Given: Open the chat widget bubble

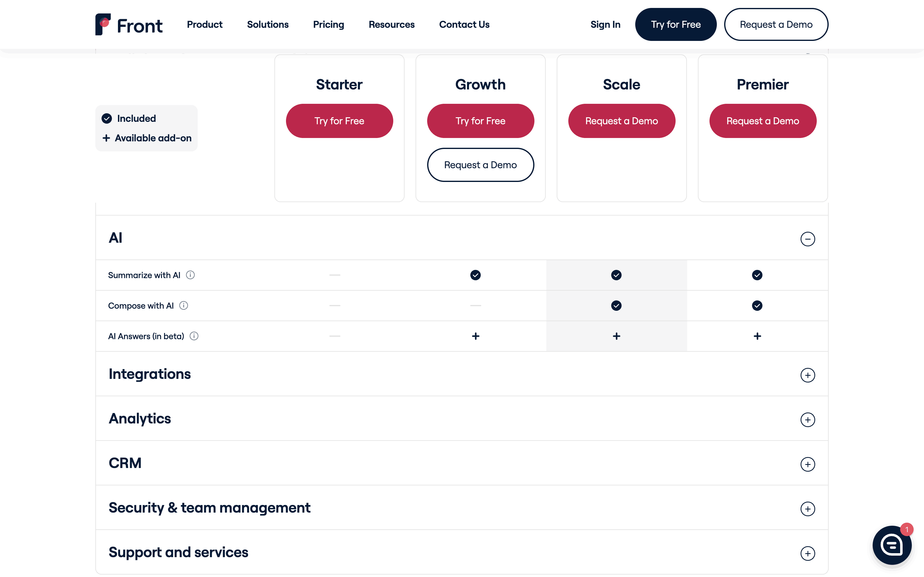Looking at the screenshot, I should [x=892, y=545].
